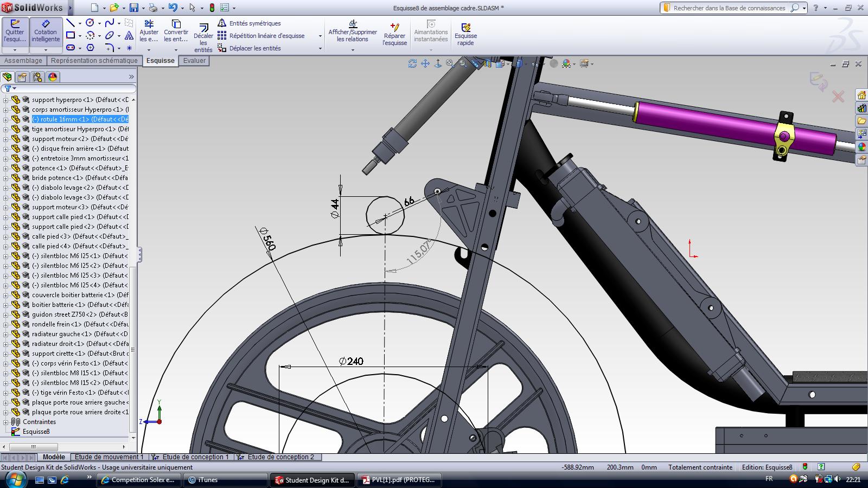The image size is (868, 488).
Task: Click the red X cancel sketch corner icon
Action: pos(838,97)
